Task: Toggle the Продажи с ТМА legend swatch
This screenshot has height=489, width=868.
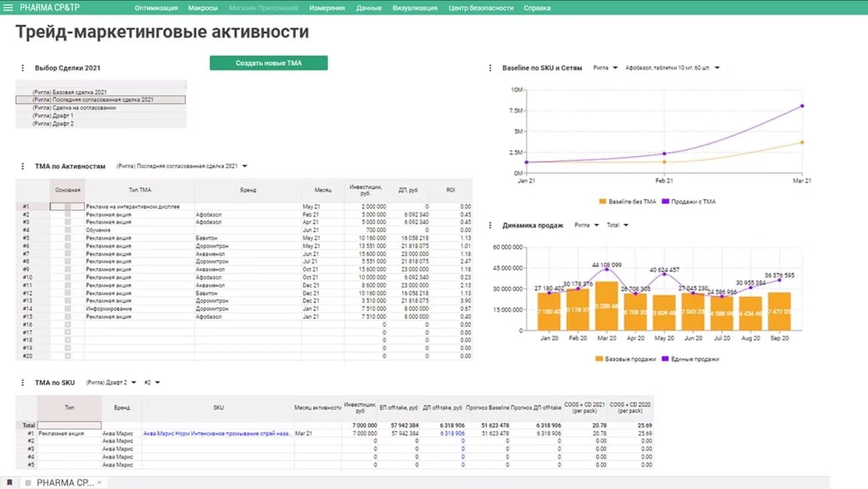Action: (x=664, y=201)
